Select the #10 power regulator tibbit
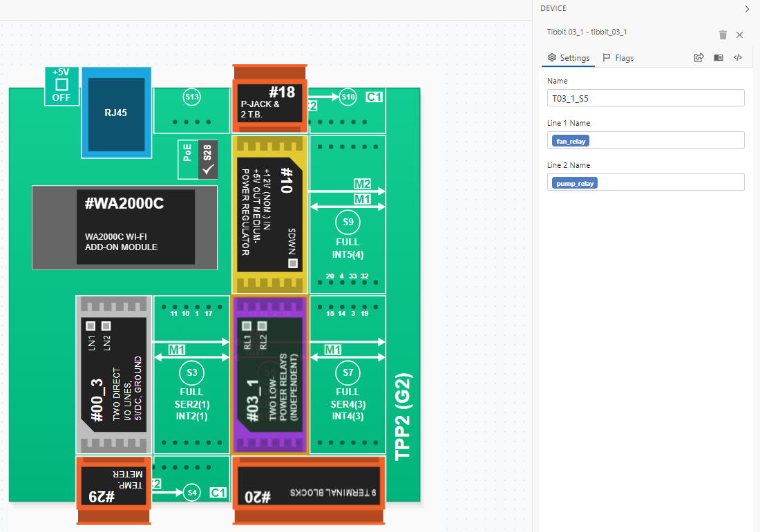This screenshot has height=532, width=760. click(x=270, y=215)
